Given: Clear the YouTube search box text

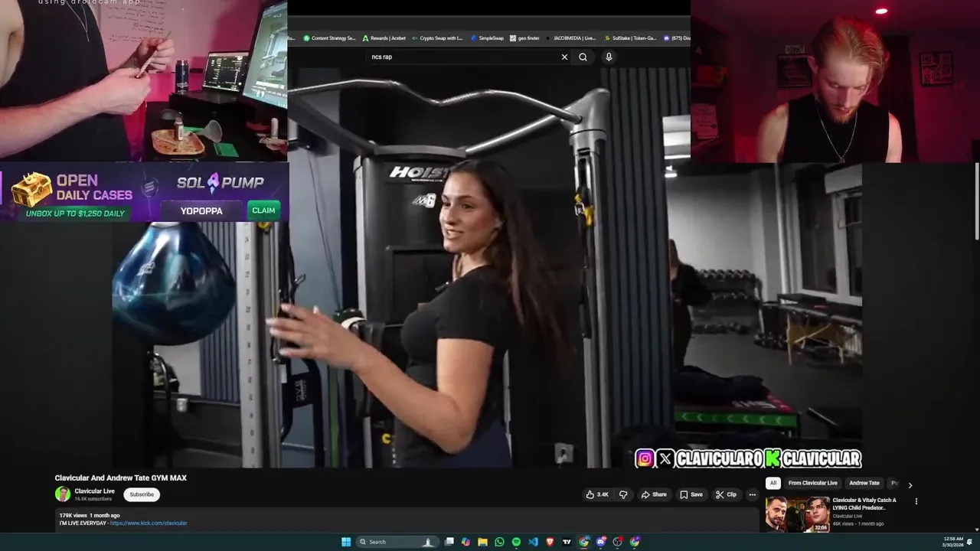Looking at the screenshot, I should (564, 57).
